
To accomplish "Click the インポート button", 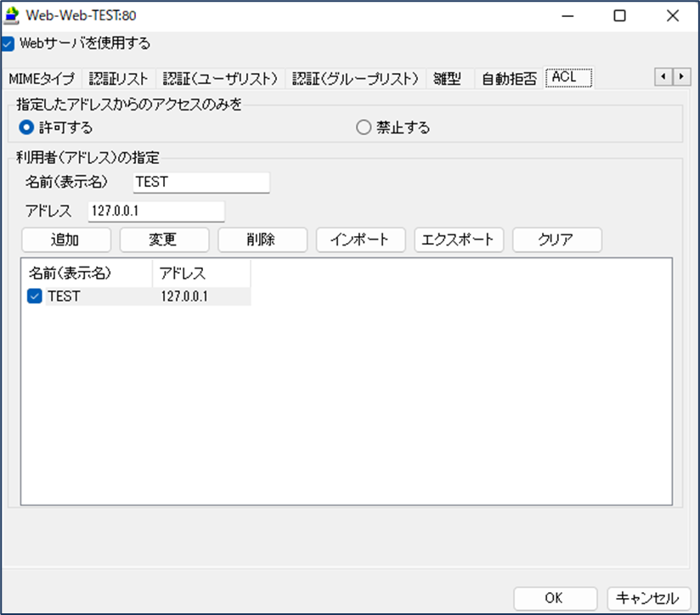I will point(361,240).
